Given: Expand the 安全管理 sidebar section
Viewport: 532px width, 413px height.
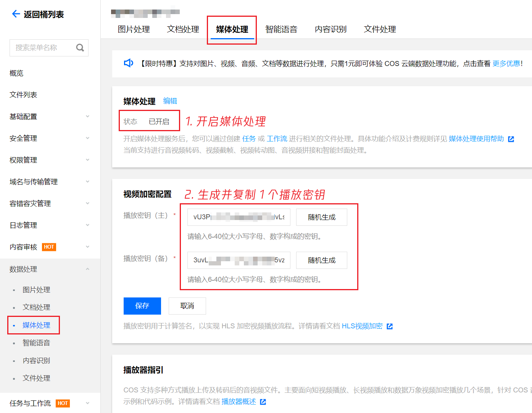Looking at the screenshot, I should [87, 138].
